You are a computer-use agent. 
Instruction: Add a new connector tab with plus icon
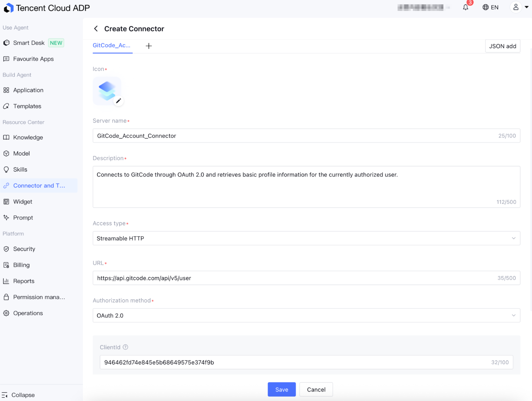149,46
